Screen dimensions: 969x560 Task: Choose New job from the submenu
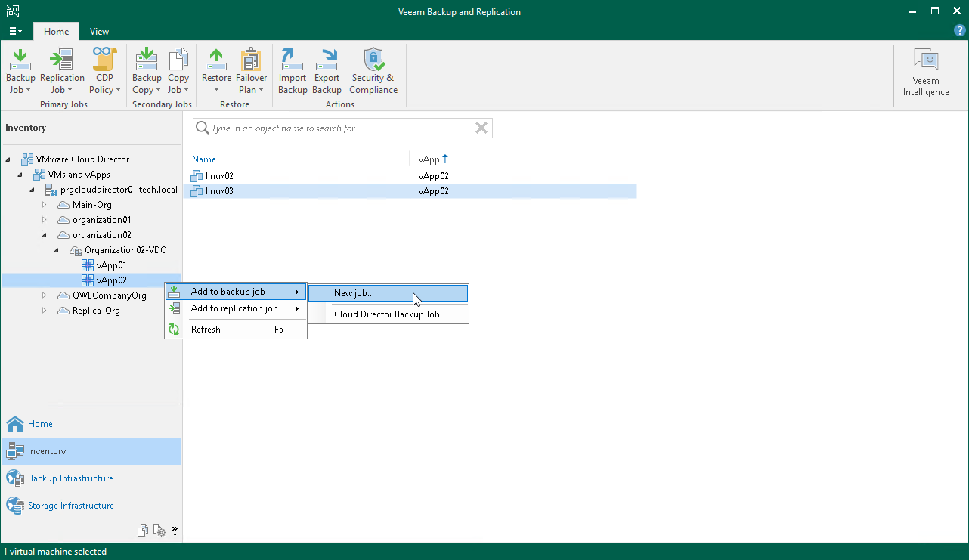[x=354, y=292]
